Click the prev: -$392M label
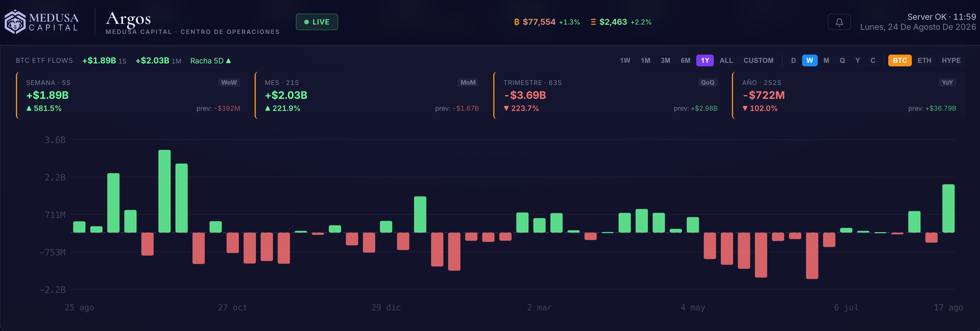This screenshot has height=331, width=980. [x=218, y=109]
